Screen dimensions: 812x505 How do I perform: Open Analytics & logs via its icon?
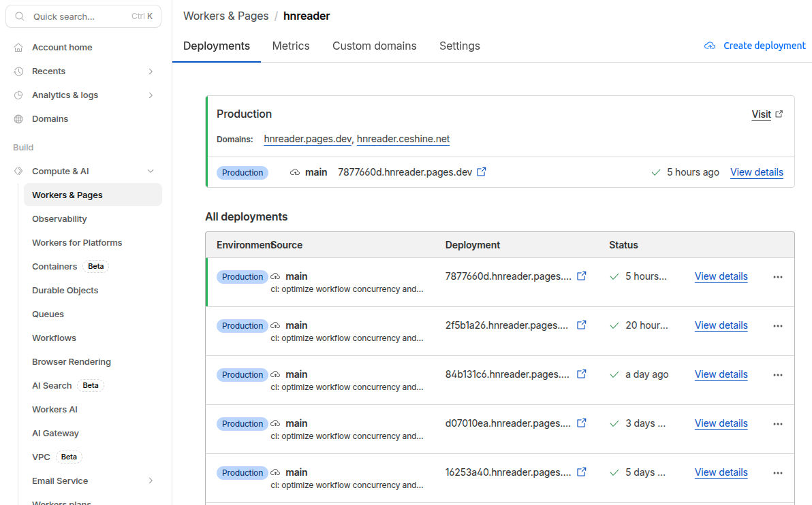coord(17,95)
